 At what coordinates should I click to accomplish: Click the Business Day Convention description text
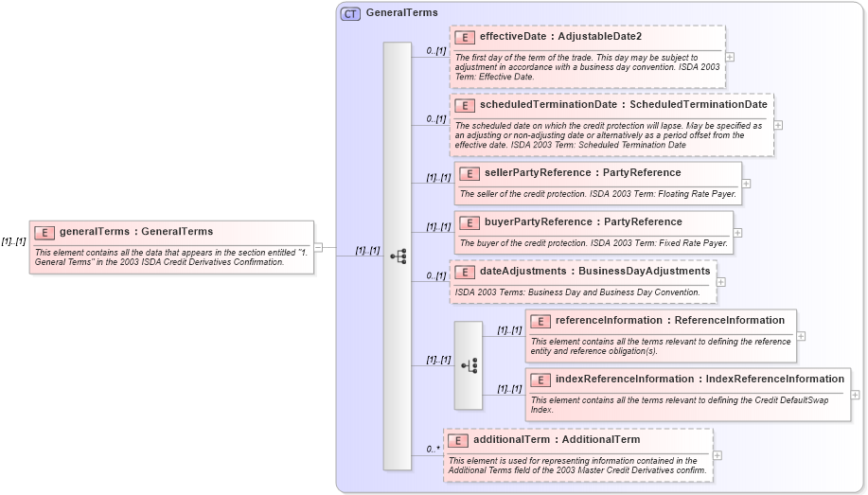(578, 292)
